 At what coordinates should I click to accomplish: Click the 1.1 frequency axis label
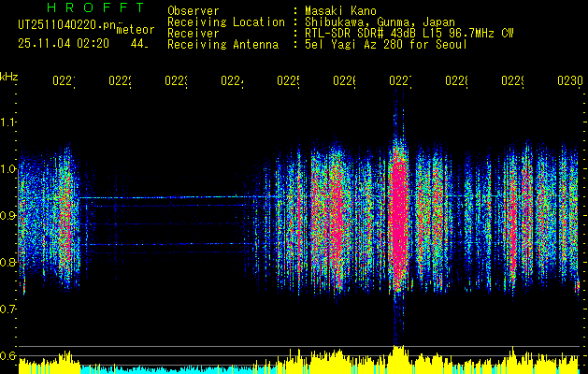(x=8, y=122)
